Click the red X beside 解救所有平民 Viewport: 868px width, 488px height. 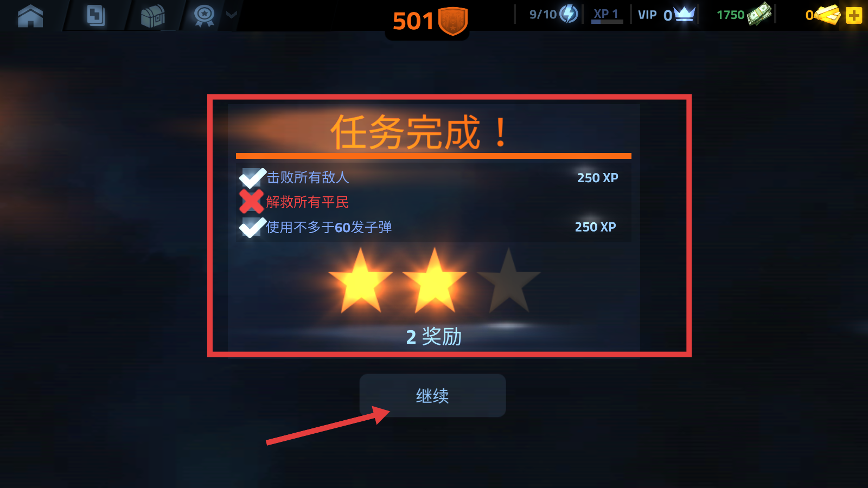252,202
